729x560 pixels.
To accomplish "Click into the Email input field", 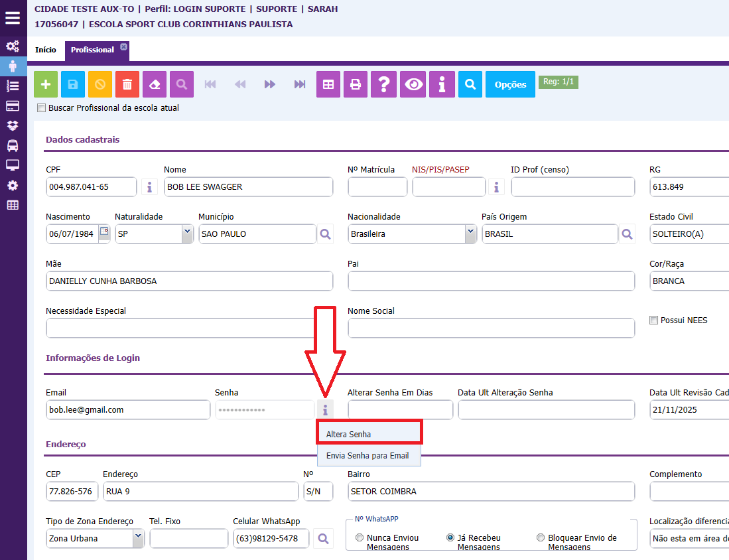I will (128, 410).
